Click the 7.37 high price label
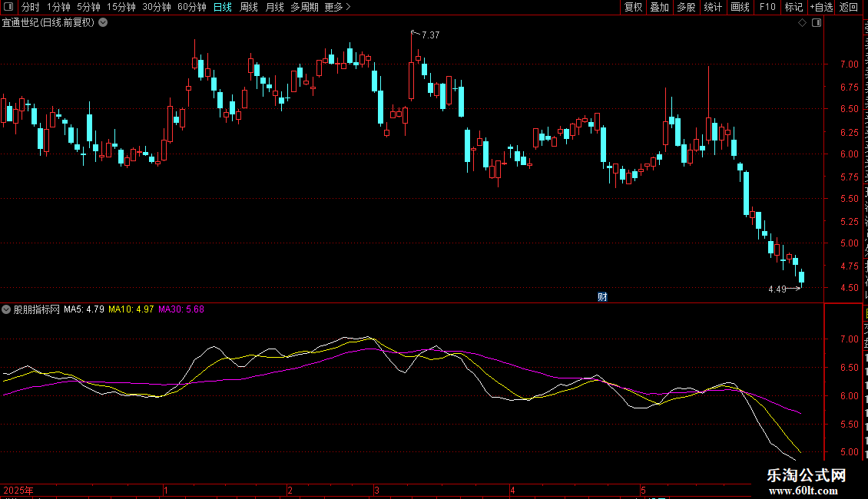Screen dimensions: 868x499 [x=431, y=35]
